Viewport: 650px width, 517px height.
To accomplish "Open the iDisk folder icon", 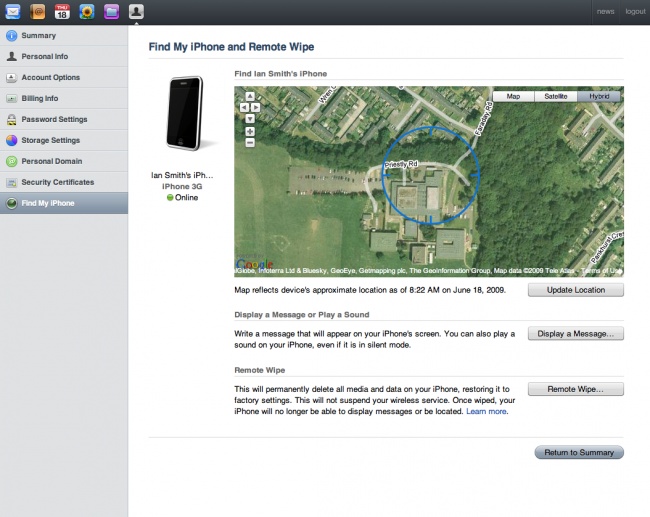I will 111,12.
